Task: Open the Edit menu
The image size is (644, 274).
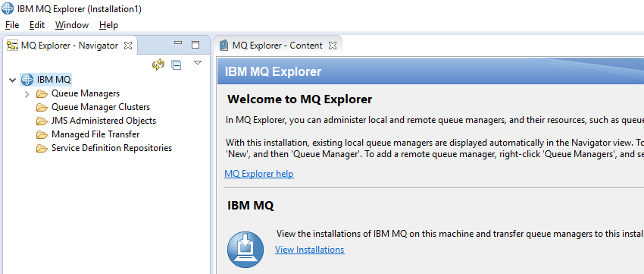Action: click(37, 25)
